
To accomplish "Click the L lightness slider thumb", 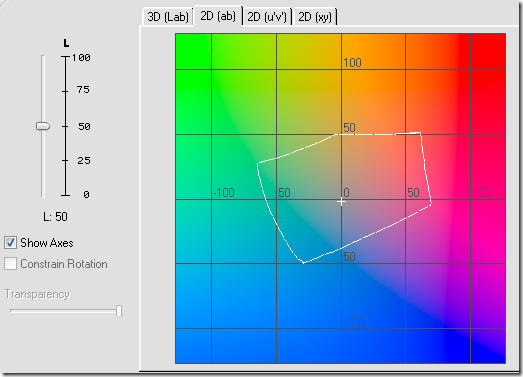I will 43,126.
